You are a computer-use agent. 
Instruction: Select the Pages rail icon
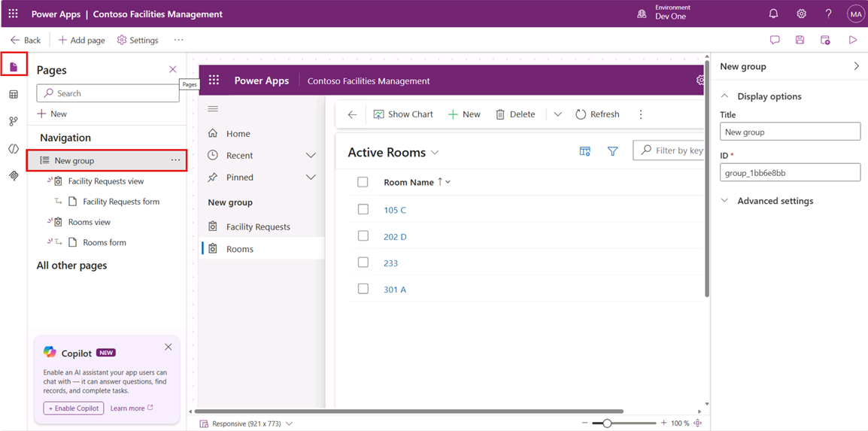(14, 67)
